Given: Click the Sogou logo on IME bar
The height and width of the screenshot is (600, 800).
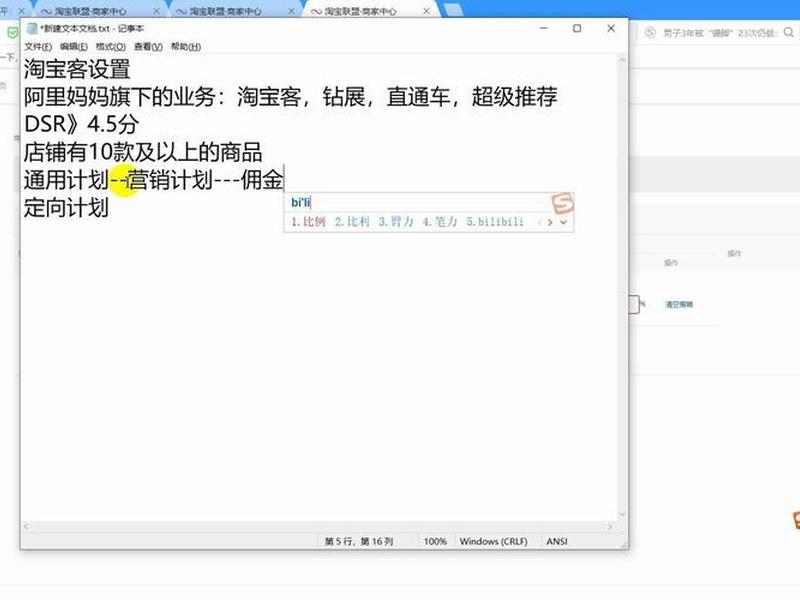Looking at the screenshot, I should coord(563,203).
